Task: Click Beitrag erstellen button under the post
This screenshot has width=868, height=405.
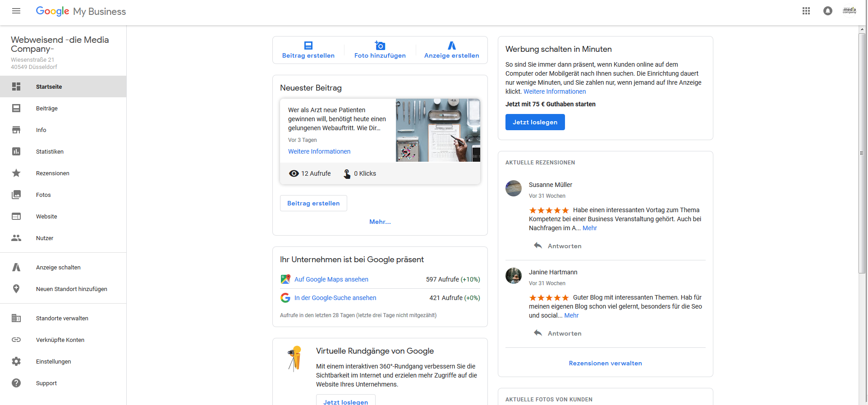Action: tap(313, 203)
